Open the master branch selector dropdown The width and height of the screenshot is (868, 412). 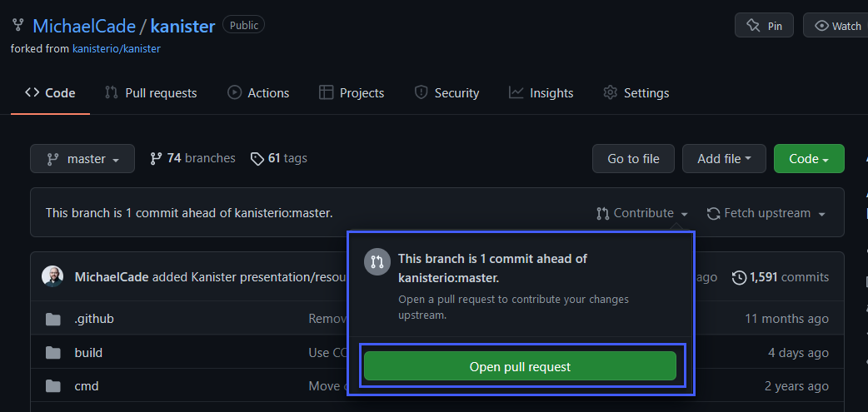pyautogui.click(x=82, y=159)
